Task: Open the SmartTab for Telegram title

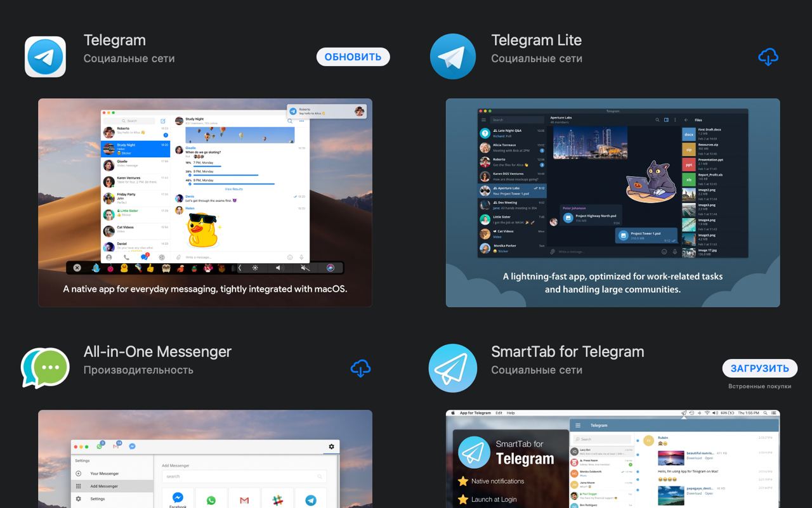Action: (x=568, y=351)
